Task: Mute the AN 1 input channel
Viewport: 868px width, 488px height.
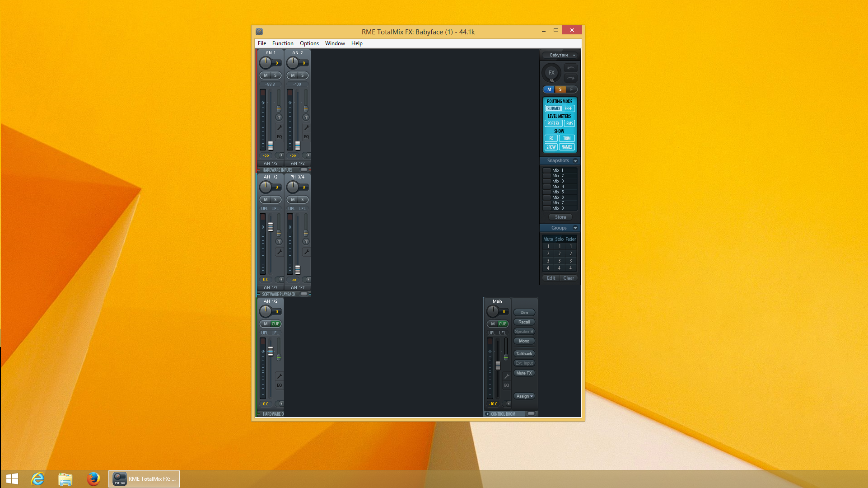Action: point(266,75)
